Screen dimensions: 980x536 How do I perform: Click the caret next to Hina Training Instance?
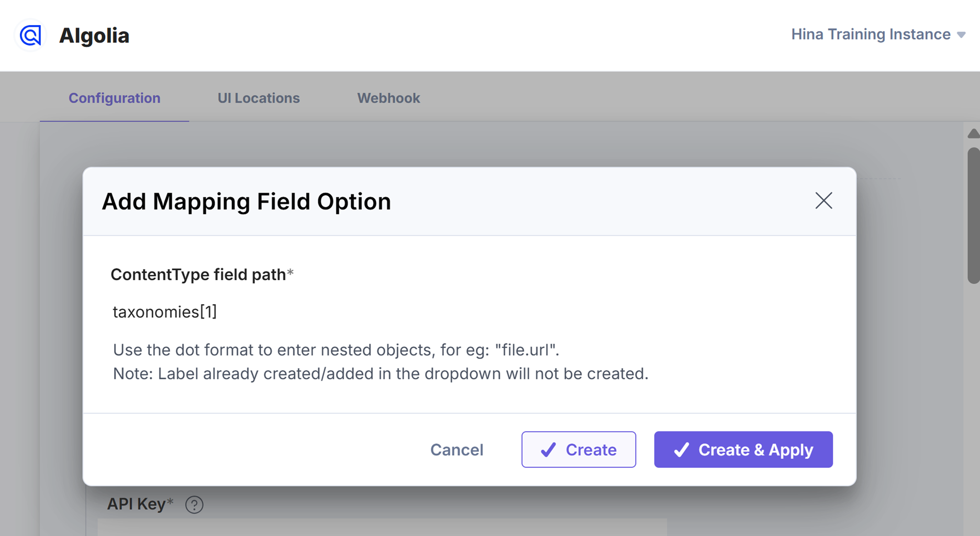click(x=961, y=35)
